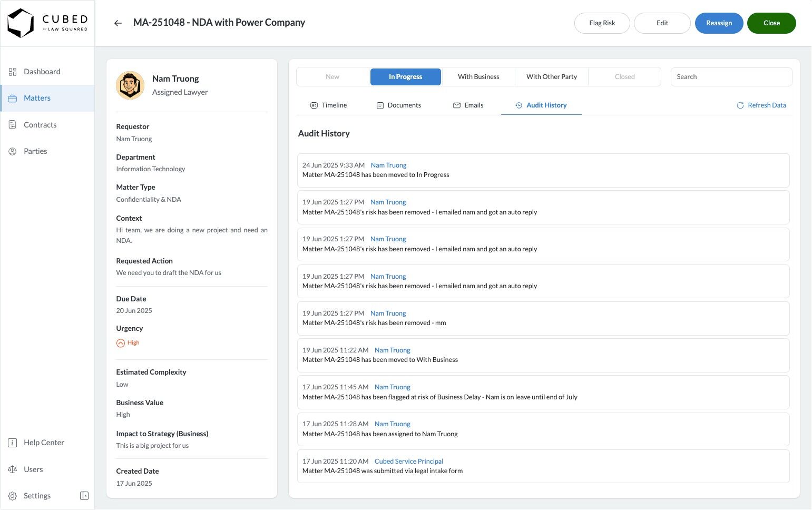Select the New status stage
812x510 pixels.
tap(332, 77)
